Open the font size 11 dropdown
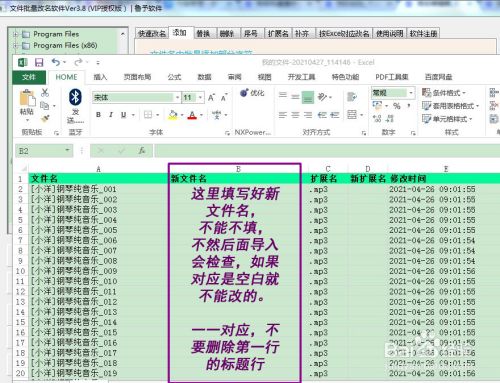Image resolution: width=500 pixels, height=383 pixels. [200, 97]
